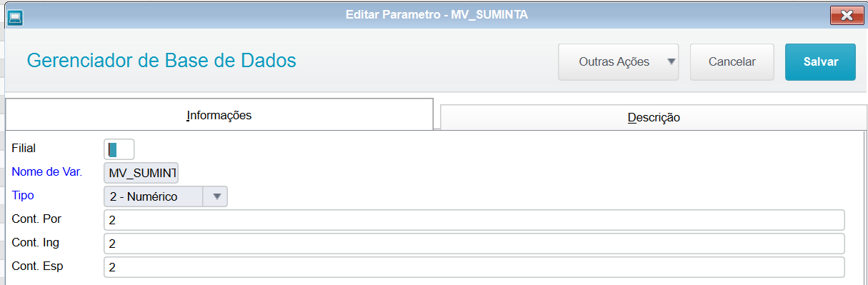Click the Tipo dropdown arrow
The height and width of the screenshot is (285, 868).
[x=216, y=196]
